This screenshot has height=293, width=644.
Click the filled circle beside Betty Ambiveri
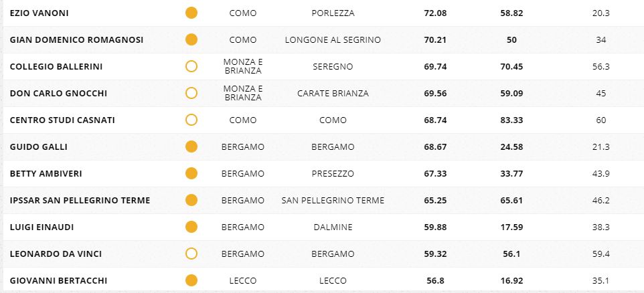coord(191,173)
